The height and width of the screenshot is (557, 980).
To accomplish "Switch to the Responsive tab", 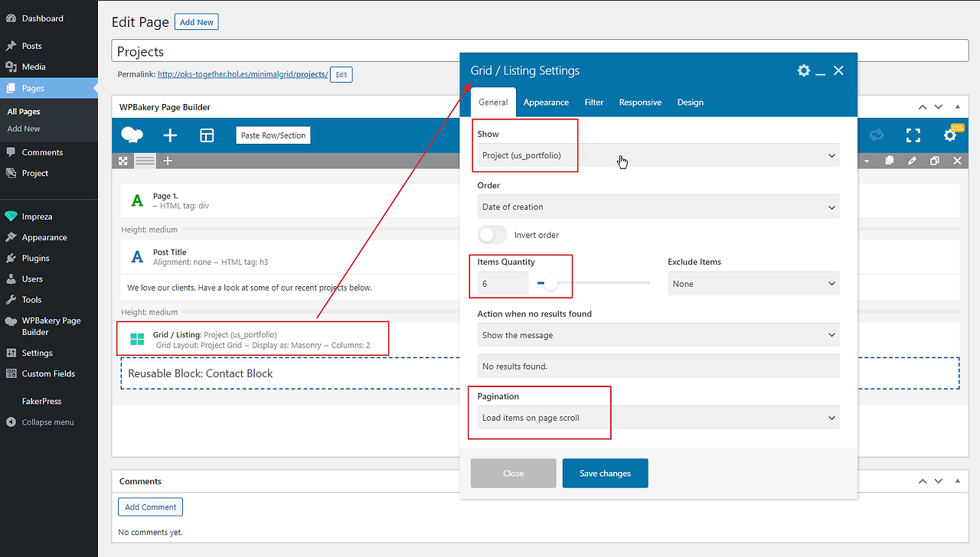I will [x=640, y=103].
